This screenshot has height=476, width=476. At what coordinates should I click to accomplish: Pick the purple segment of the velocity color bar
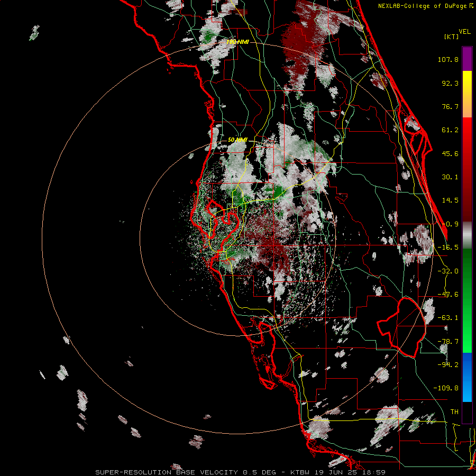pos(467,59)
